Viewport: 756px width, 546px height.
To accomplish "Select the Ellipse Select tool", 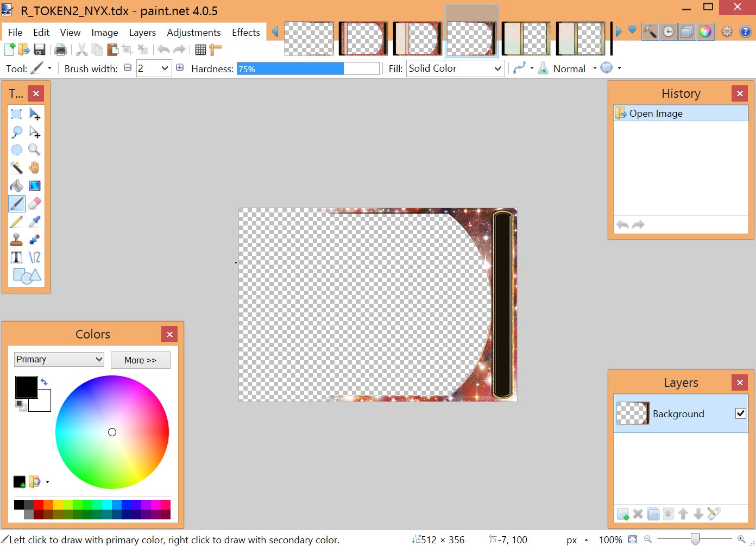I will tap(17, 150).
